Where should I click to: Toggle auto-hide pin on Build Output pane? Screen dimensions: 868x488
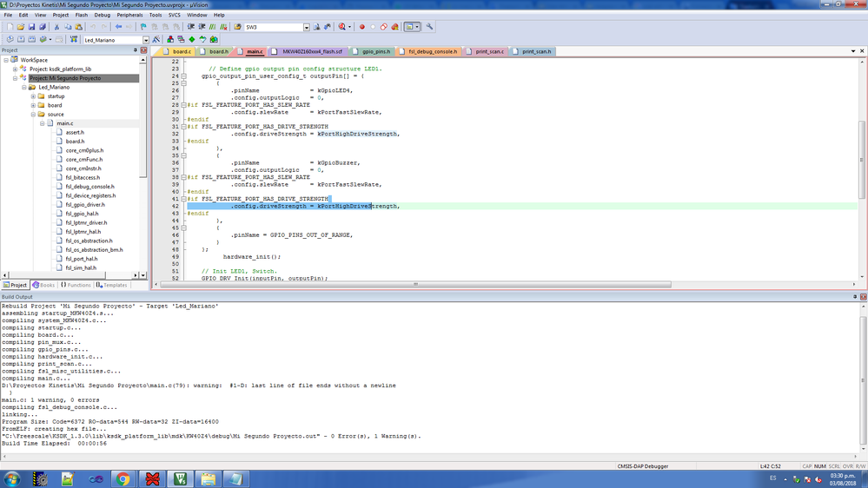[855, 297]
